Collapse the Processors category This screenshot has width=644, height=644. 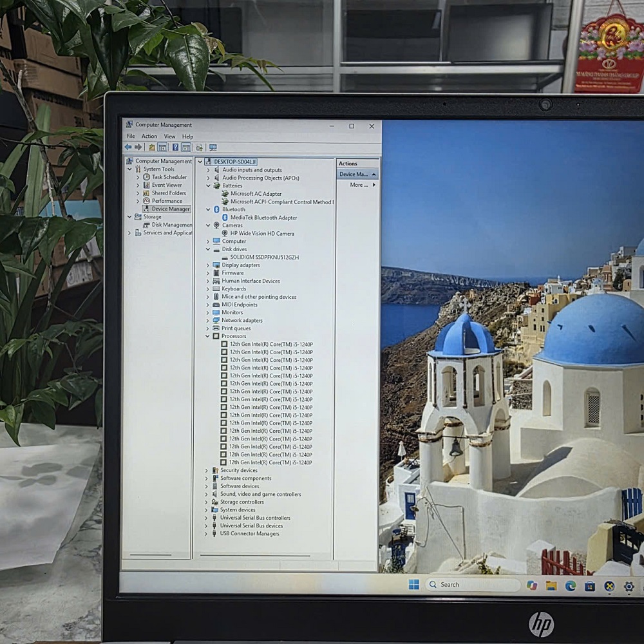click(208, 336)
